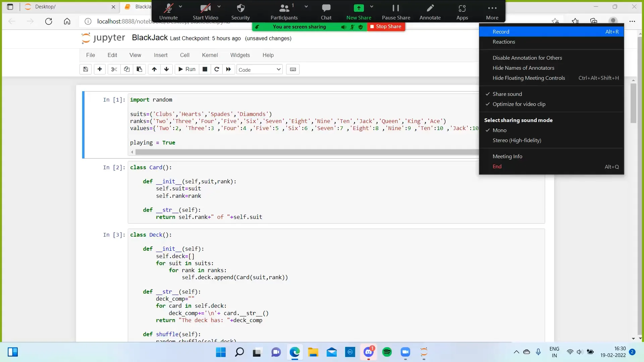644x362 pixels.
Task: Copy selected cells icon in Jupyter toolbar
Action: click(127, 69)
